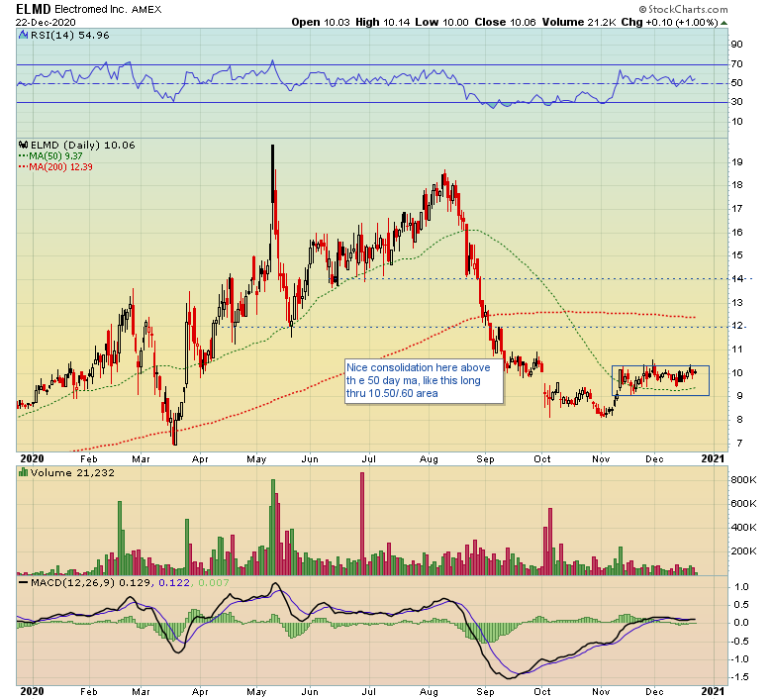
Task: Click the Nov label under the price chart
Action: [601, 459]
